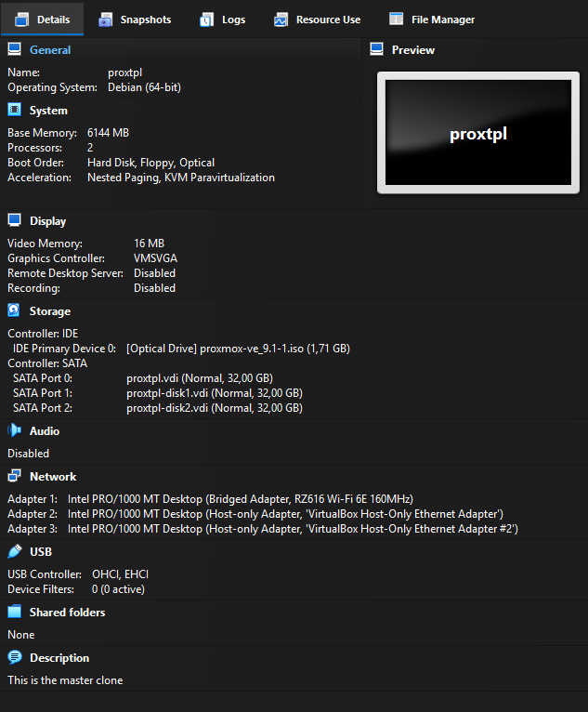Click the Shared folders None text
588x712 pixels.
20,635
